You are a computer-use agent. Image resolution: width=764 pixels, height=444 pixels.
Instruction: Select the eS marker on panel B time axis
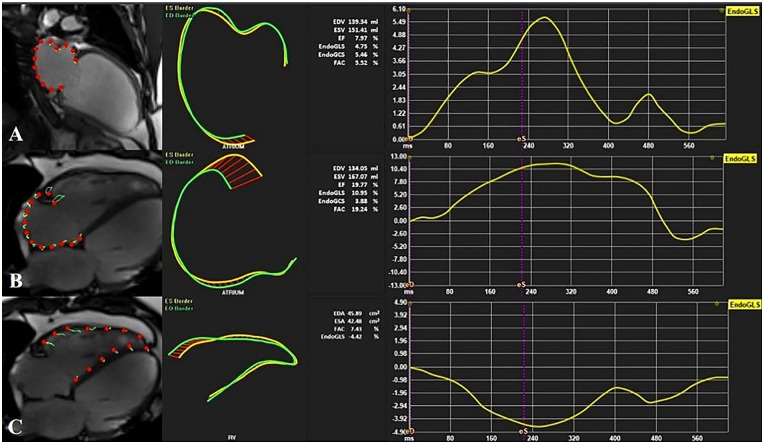pos(521,285)
